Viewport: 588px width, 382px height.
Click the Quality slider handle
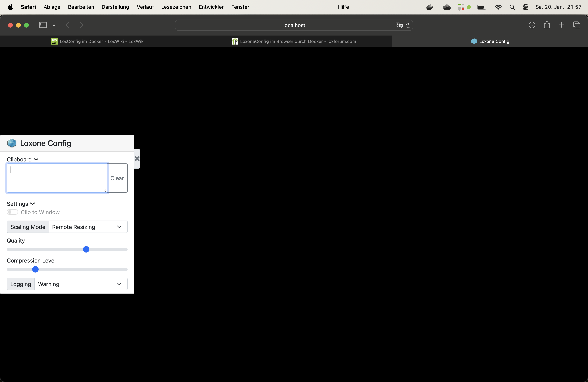[86, 250]
